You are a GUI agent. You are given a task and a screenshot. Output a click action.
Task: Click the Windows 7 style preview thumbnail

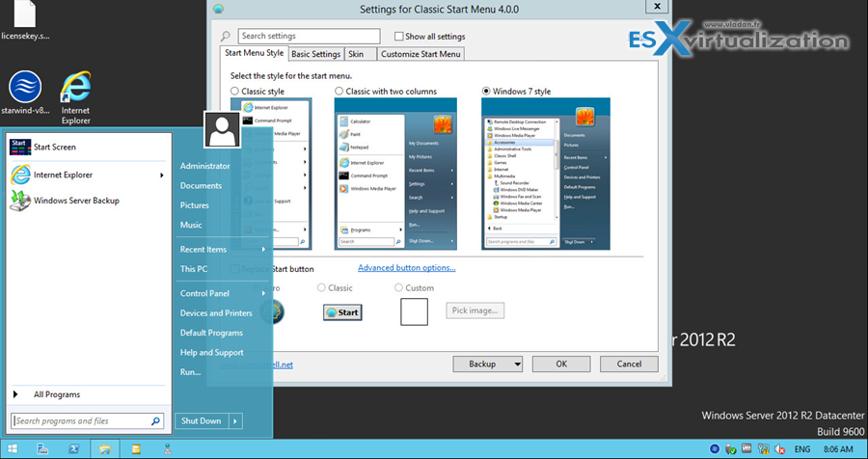click(x=546, y=174)
